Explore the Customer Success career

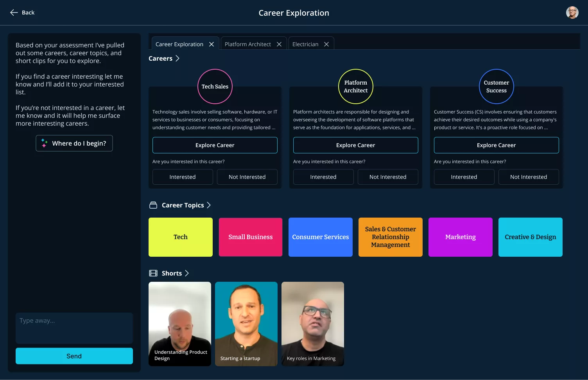(497, 145)
